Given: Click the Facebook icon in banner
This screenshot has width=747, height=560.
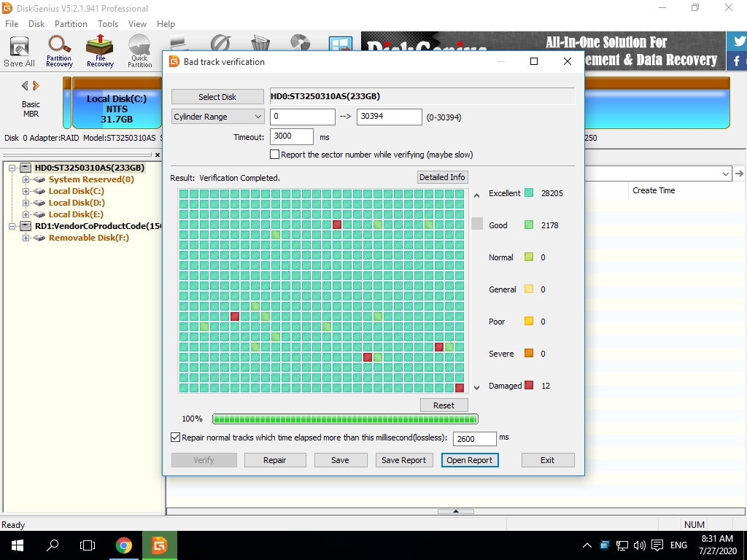Looking at the screenshot, I should (737, 61).
